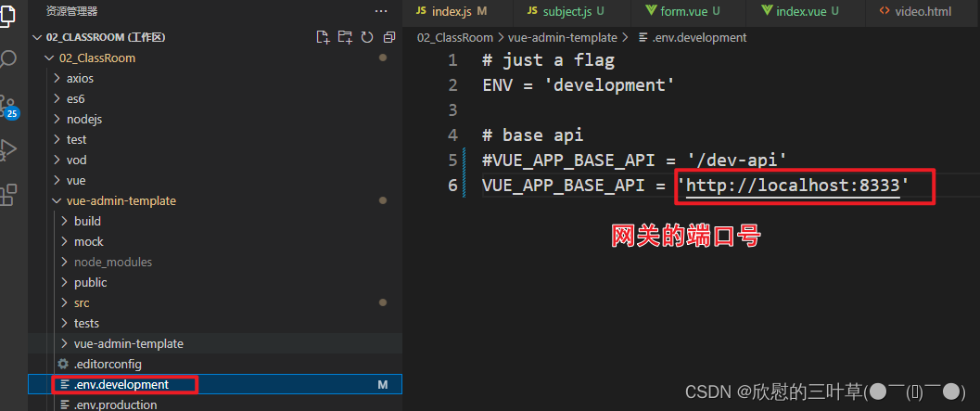Click the 02_ClassRoom breadcrumb segment
Screen dimensions: 980x411
(455, 37)
